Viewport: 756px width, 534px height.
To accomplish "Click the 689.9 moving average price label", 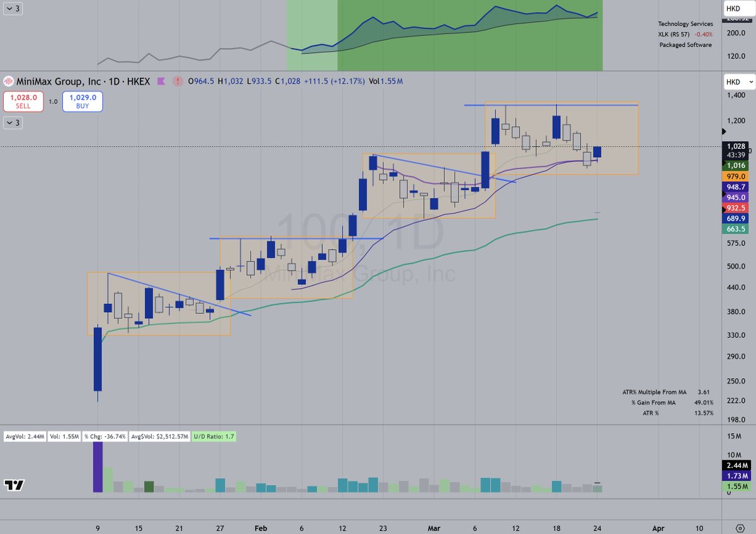I will [x=735, y=218].
